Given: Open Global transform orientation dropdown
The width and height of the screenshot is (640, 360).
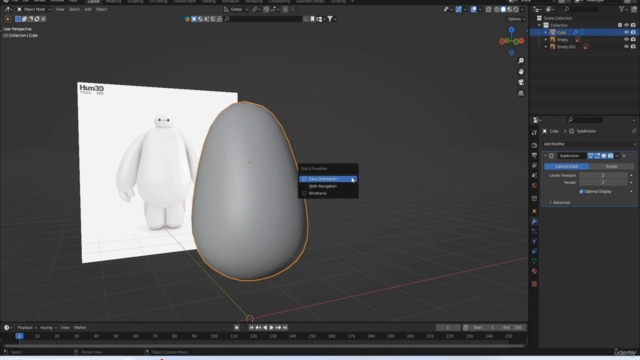Looking at the screenshot, I should pyautogui.click(x=236, y=9).
